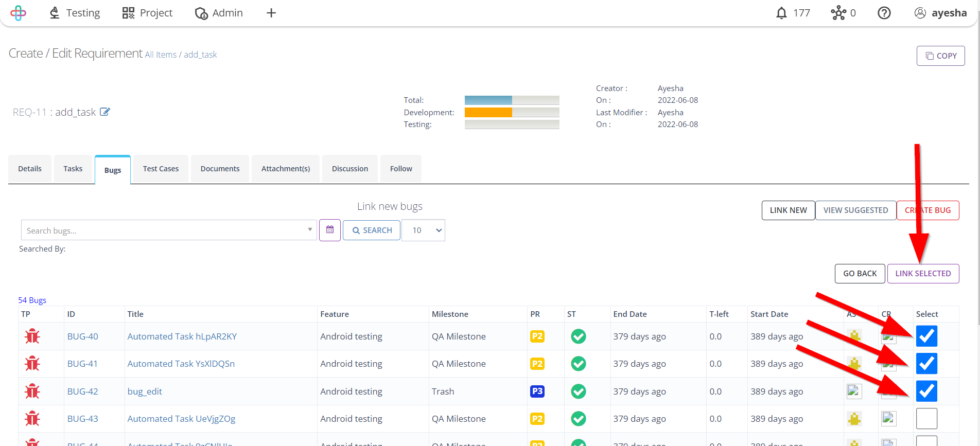Check the select checkbox for BUG-43
Viewport: 980px width, 446px height.
(926, 418)
